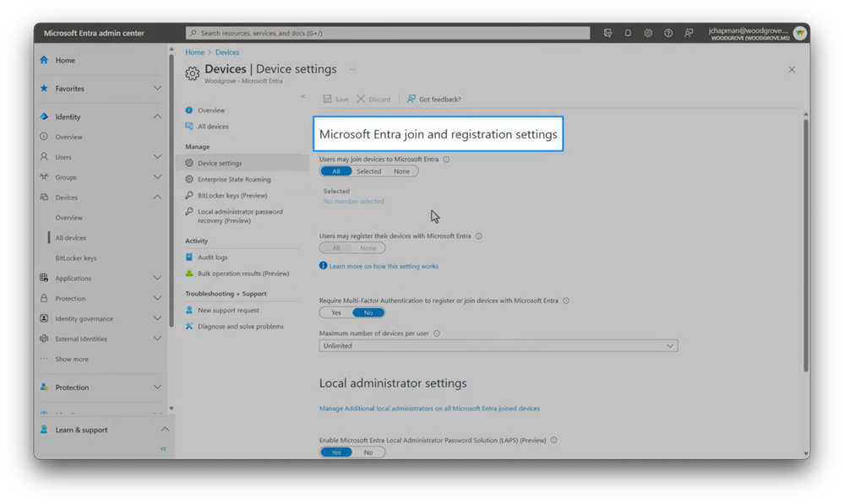Click the Got feedback? button
844x504 pixels.
tap(434, 99)
